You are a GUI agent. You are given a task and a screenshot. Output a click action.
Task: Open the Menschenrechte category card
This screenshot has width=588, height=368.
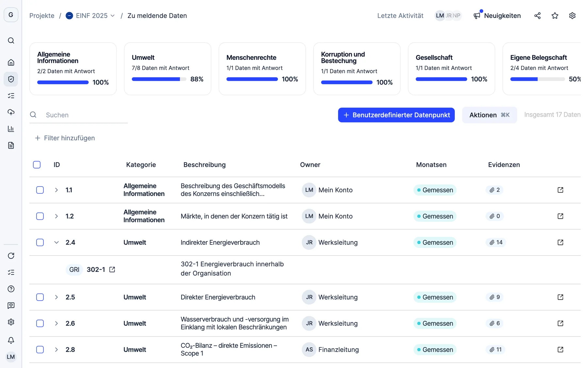pyautogui.click(x=262, y=69)
